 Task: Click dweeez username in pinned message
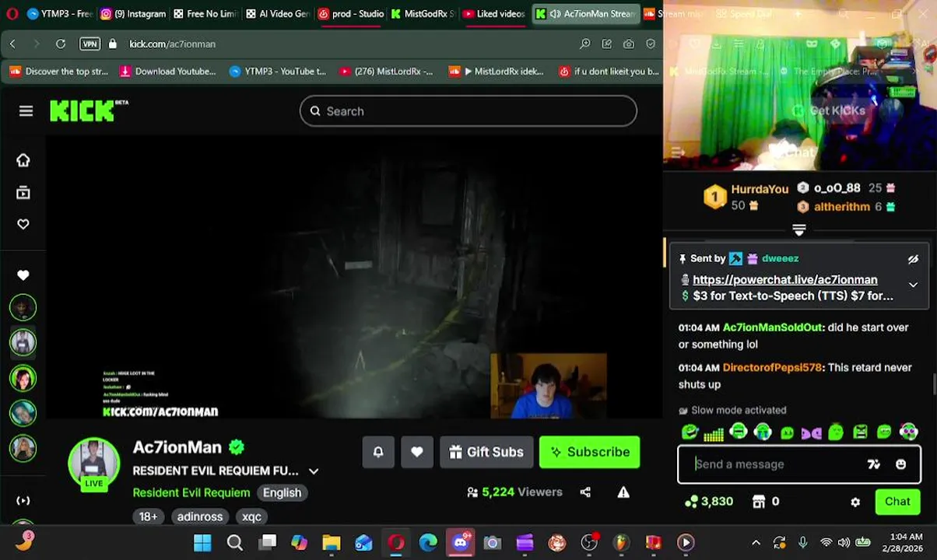point(780,258)
